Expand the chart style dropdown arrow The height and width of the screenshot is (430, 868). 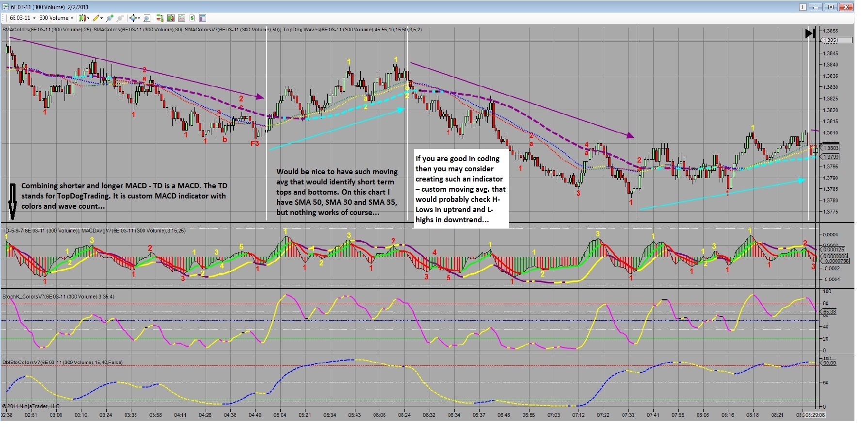click(x=88, y=18)
